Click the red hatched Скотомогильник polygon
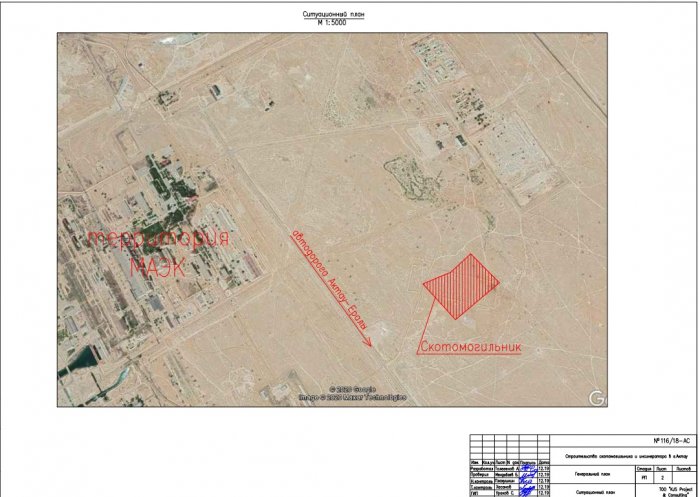This screenshot has height=497, width=700. point(460,285)
